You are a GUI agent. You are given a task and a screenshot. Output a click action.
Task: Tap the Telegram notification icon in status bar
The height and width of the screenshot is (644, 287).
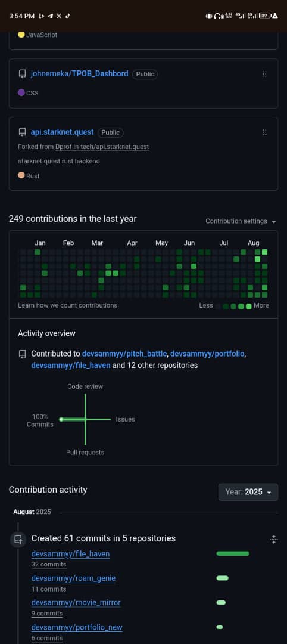tap(50, 16)
